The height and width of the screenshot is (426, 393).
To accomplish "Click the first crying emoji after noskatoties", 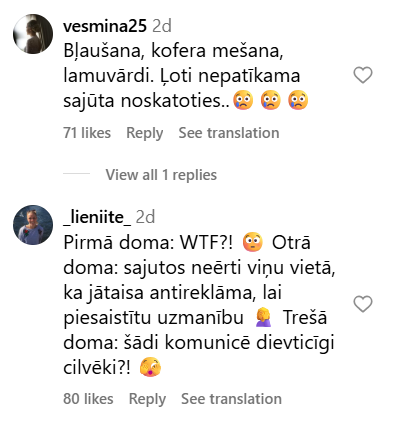I will click(x=243, y=100).
